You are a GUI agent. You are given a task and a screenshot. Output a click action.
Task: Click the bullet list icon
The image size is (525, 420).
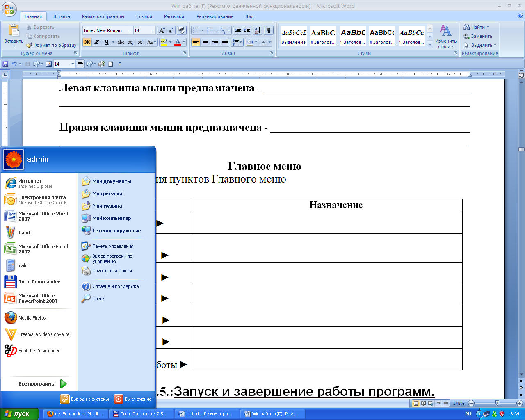(x=196, y=30)
